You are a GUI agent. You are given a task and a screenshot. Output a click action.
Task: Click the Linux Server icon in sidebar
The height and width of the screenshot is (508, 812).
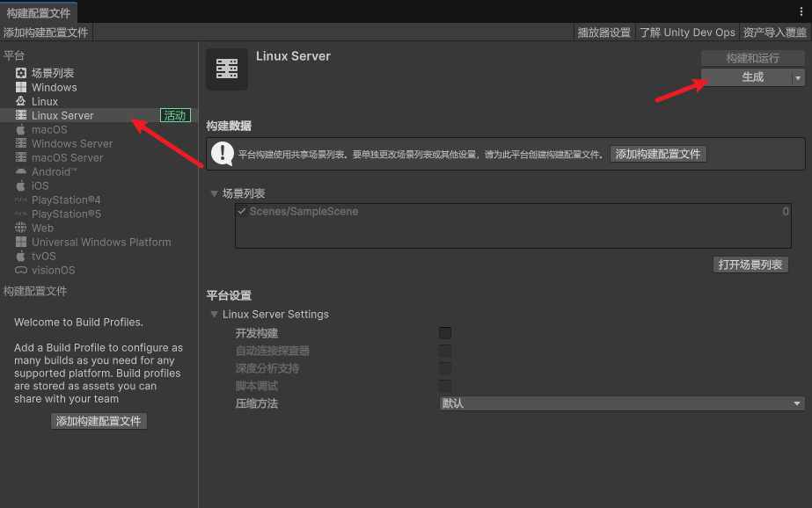pyautogui.click(x=21, y=115)
